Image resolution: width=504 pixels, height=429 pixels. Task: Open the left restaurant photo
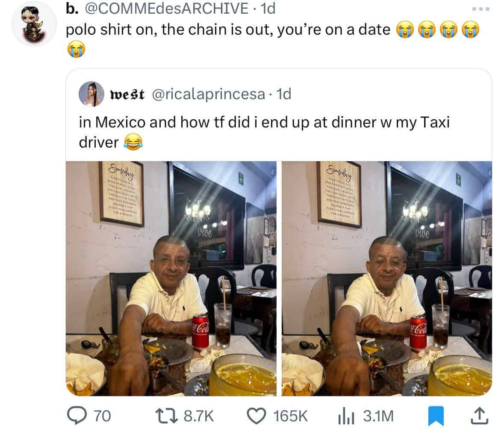[171, 278]
